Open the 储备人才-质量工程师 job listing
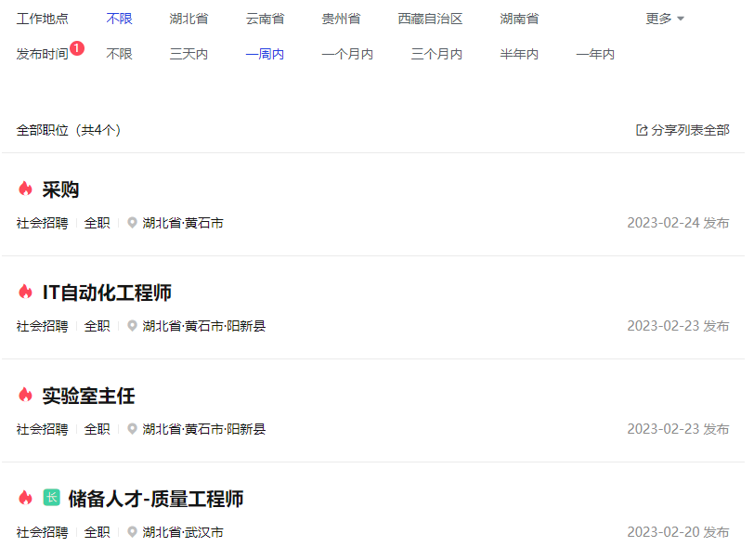Screen dimensions: 754x560 click(x=155, y=499)
